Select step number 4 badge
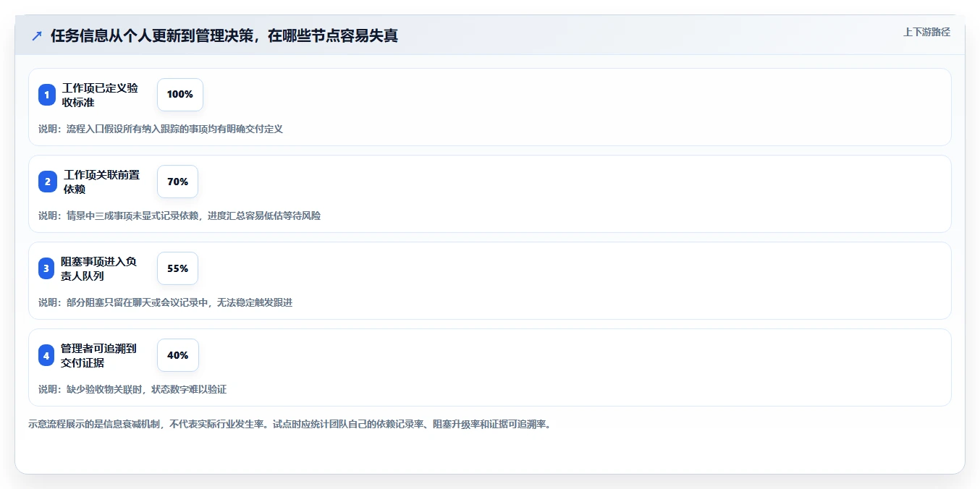The height and width of the screenshot is (489, 980). click(x=47, y=355)
